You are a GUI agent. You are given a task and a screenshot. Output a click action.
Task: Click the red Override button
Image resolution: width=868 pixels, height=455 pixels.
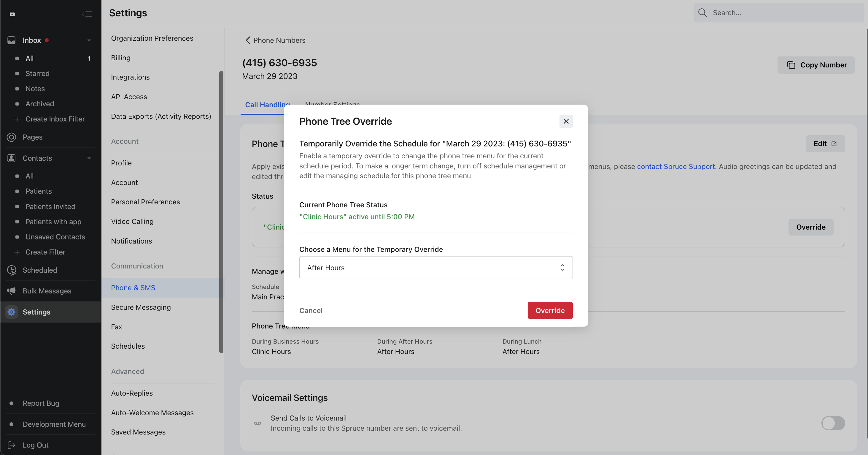pyautogui.click(x=550, y=310)
